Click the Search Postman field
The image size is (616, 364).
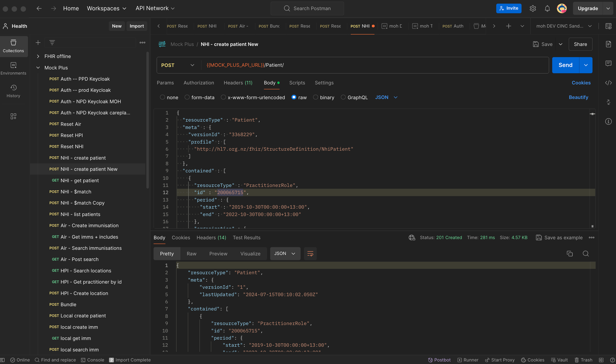click(307, 8)
